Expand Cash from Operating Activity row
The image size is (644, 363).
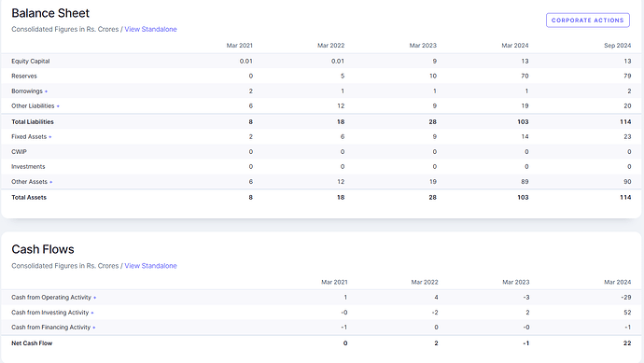tap(53, 298)
